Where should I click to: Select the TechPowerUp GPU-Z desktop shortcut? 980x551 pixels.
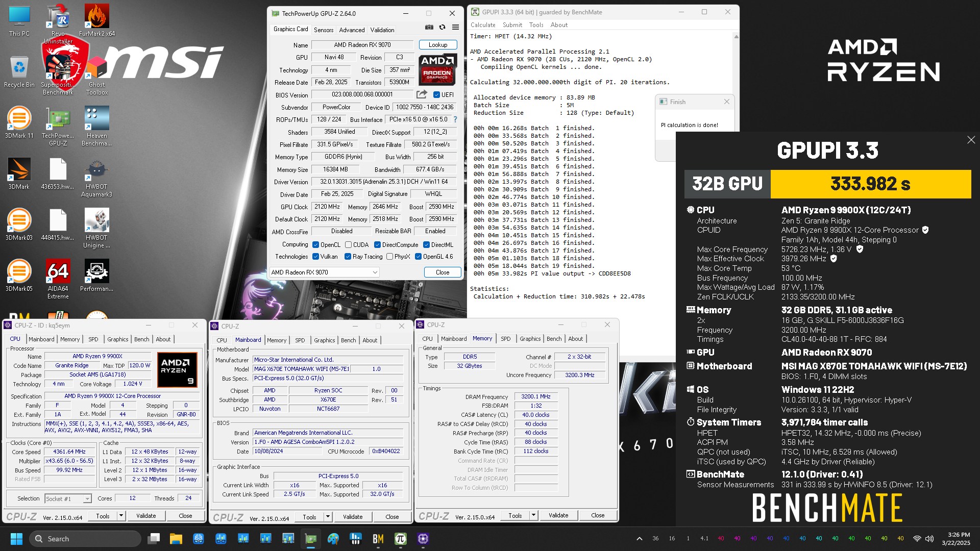click(58, 127)
